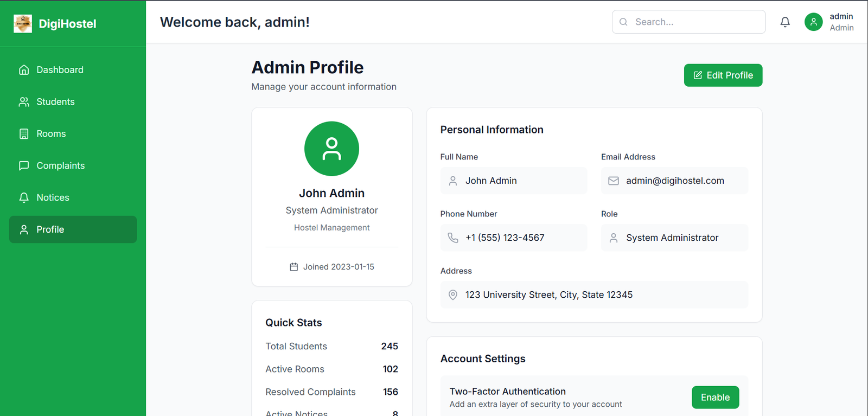Screen dimensions: 868x416
Task: Go to Students in the sidebar
Action: [x=73, y=102]
